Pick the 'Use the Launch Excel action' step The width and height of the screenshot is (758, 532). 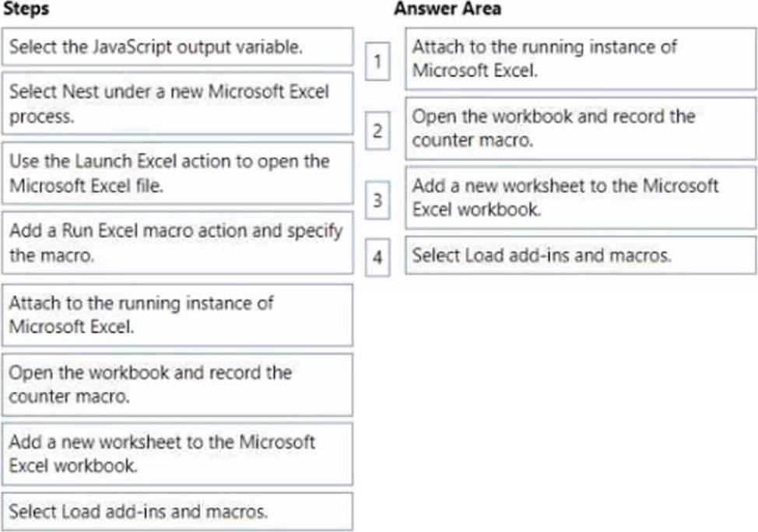click(x=177, y=173)
